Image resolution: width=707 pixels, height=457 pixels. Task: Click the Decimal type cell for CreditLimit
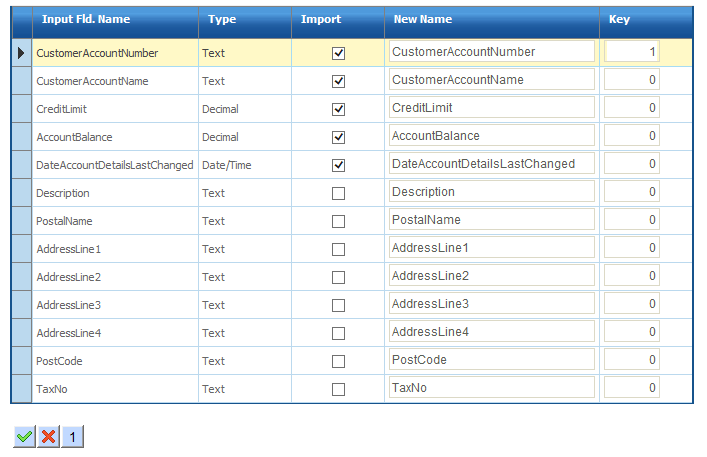pos(220,109)
